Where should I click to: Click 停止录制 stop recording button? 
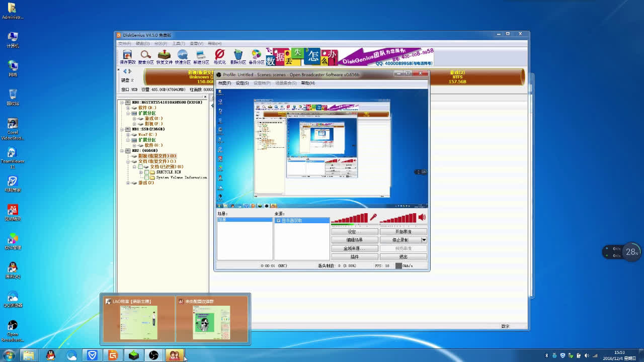point(400,240)
